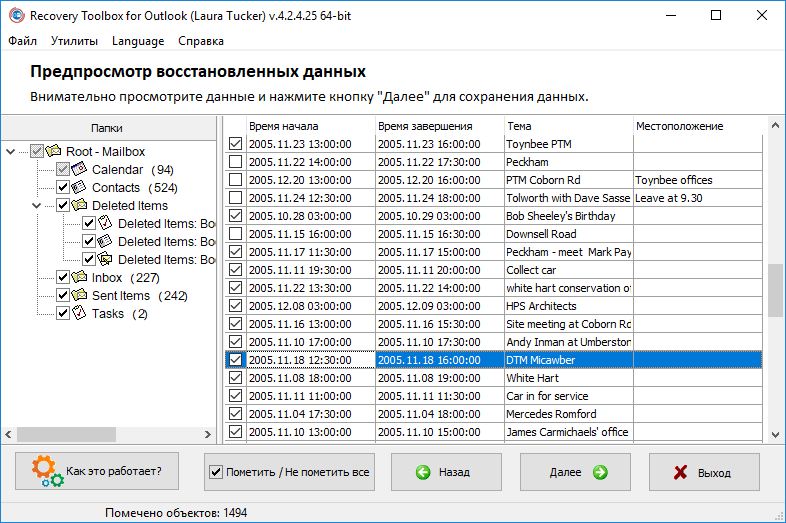Click the Root - Mailbox folder icon
This screenshot has width=786, height=523.
[x=53, y=151]
